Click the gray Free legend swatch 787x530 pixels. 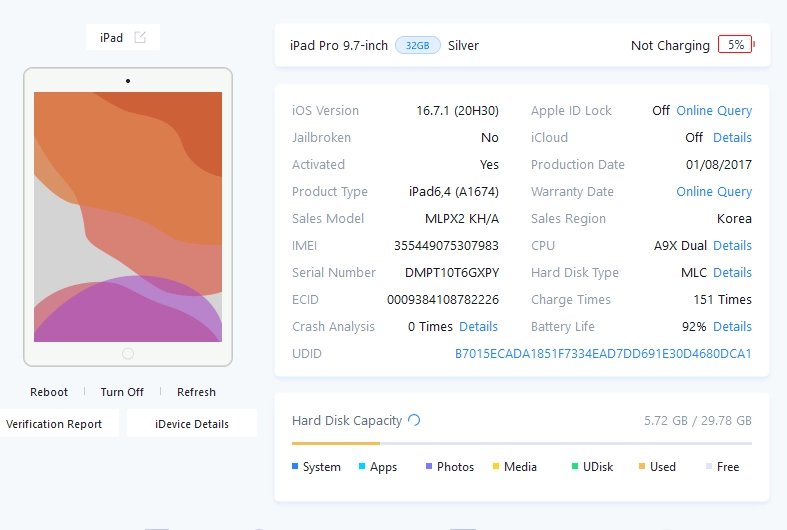point(709,466)
